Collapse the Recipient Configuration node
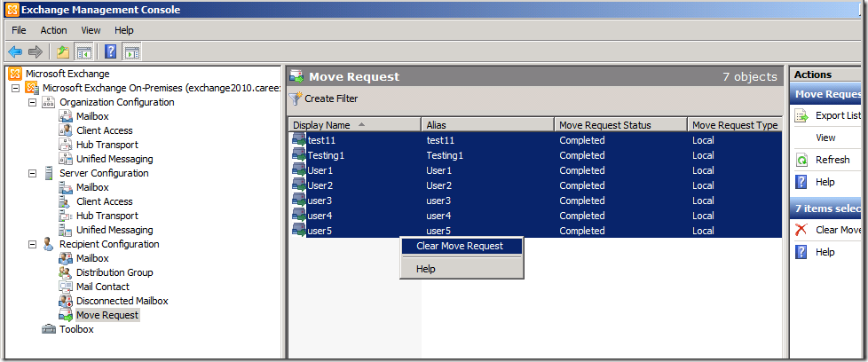The height and width of the screenshot is (362, 868). pos(32,244)
